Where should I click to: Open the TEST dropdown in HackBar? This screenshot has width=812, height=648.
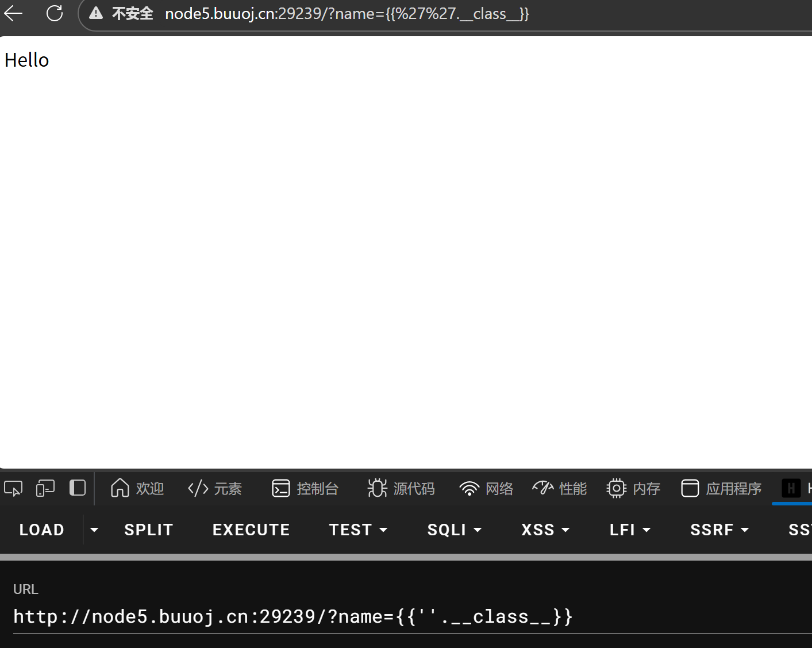point(358,530)
